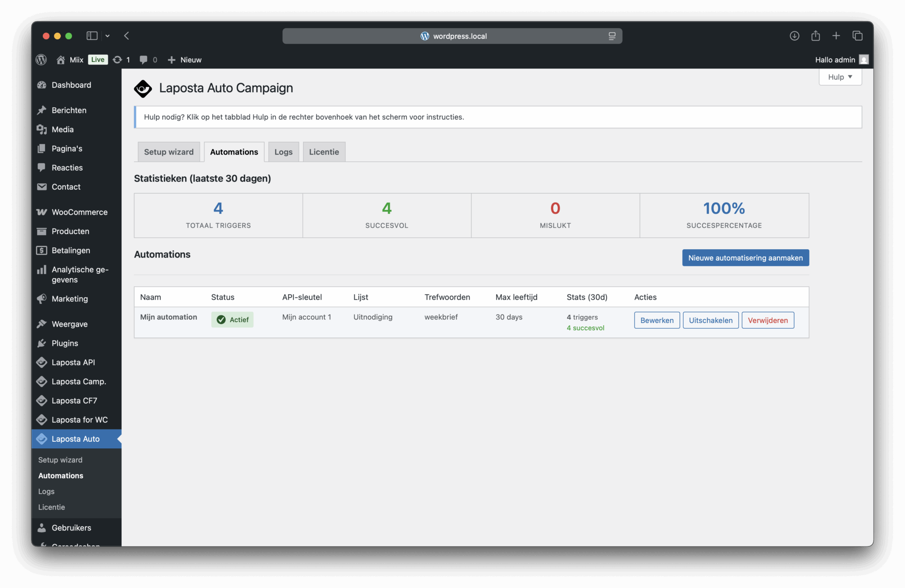The height and width of the screenshot is (588, 905).
Task: Open the Safari sidebar chevron menu
Action: point(107,36)
